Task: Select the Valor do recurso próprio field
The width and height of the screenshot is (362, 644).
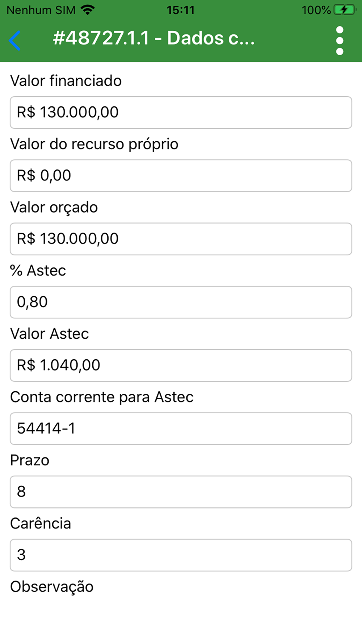Action: click(x=181, y=176)
